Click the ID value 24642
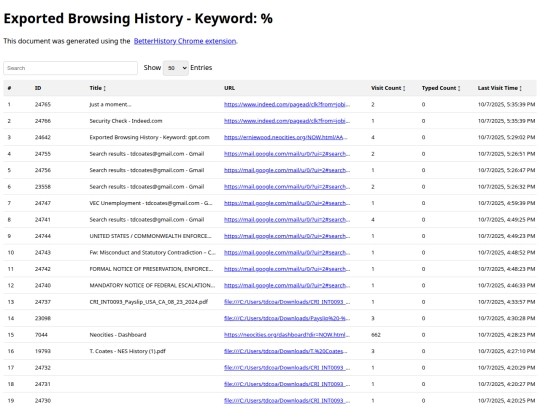This screenshot has width=540, height=405. pyautogui.click(x=43, y=137)
